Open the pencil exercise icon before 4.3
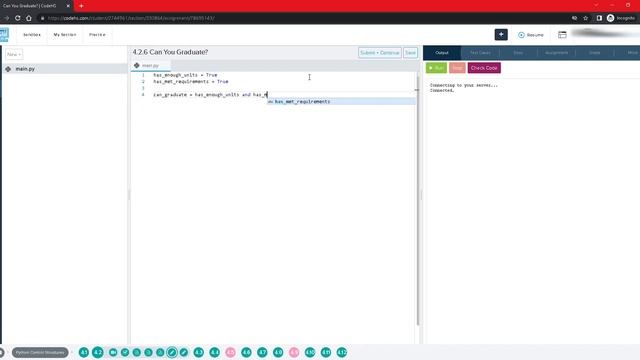This screenshot has width=640, height=360. (x=184, y=352)
